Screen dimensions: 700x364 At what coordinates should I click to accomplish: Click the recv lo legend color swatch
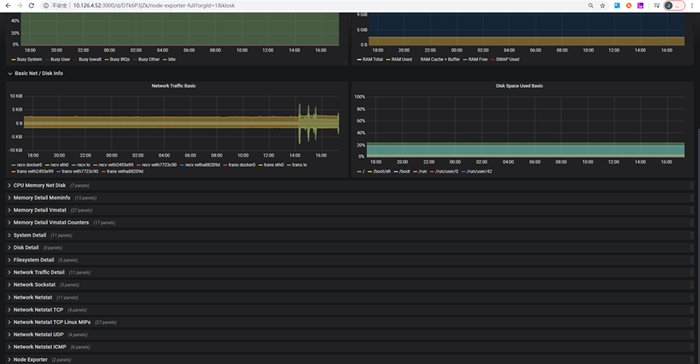[74, 165]
